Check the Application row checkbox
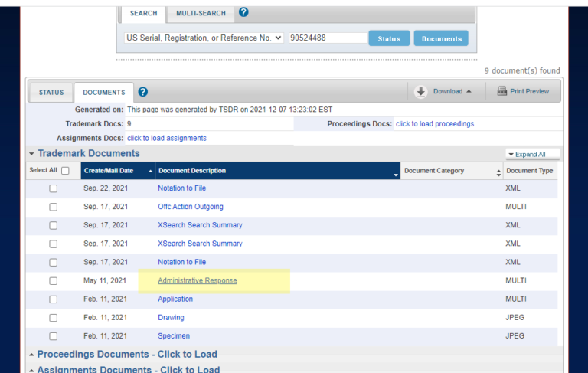 pos(54,299)
